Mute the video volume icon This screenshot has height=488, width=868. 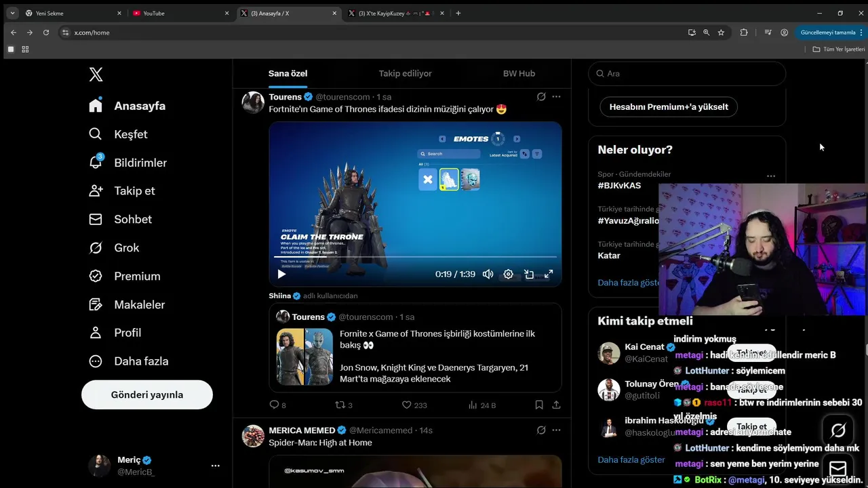pos(488,274)
